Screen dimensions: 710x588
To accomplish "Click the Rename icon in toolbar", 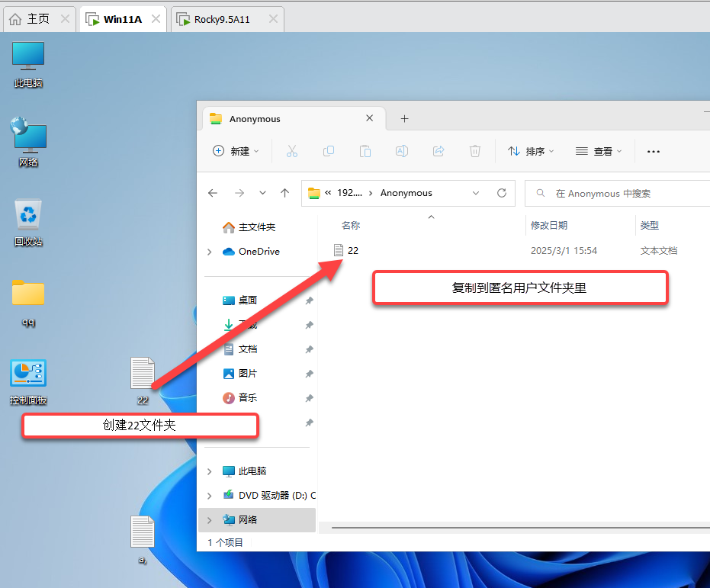I will [402, 151].
